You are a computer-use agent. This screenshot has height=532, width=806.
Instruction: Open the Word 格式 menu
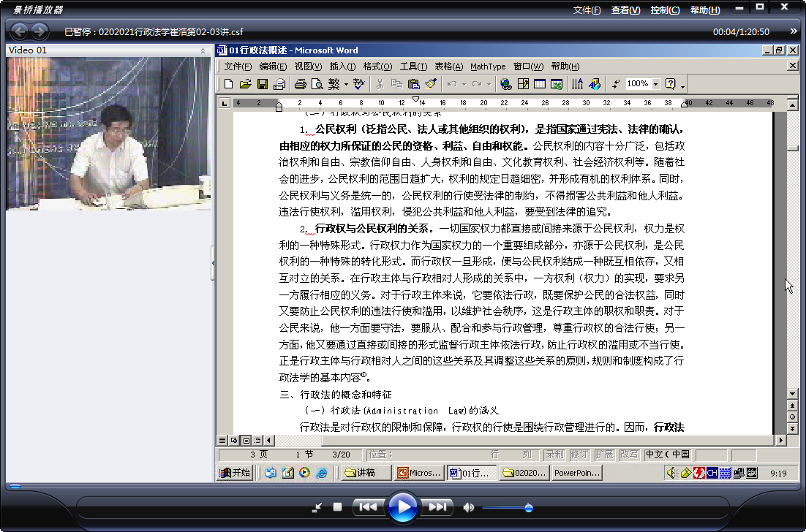click(x=377, y=66)
